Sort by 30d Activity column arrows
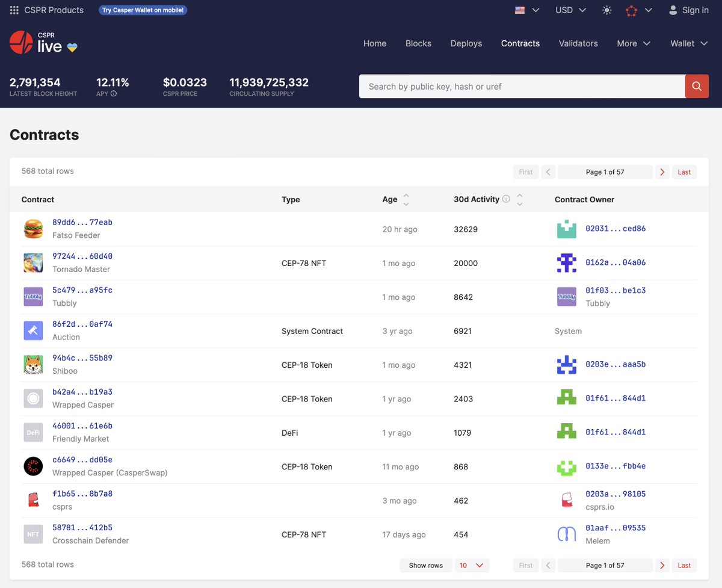The height and width of the screenshot is (588, 722). (520, 200)
